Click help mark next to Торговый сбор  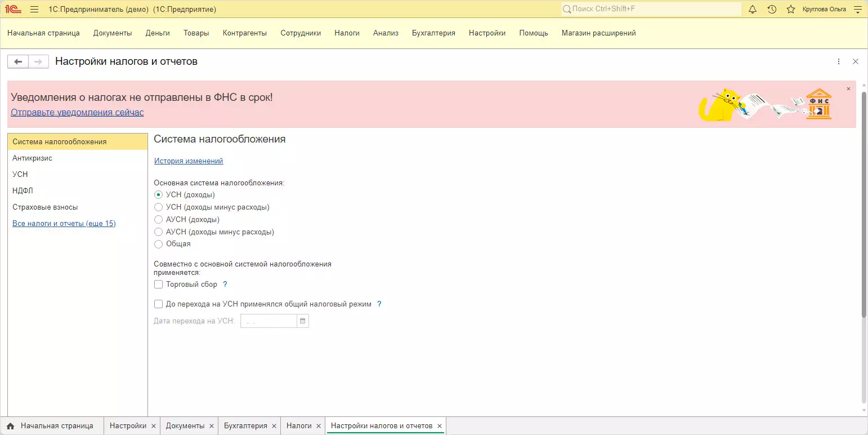click(225, 285)
